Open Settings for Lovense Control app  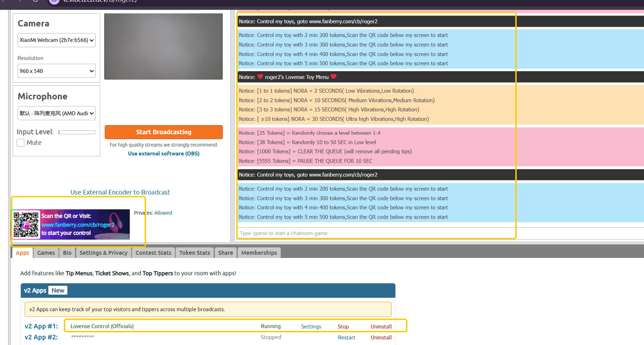click(311, 327)
